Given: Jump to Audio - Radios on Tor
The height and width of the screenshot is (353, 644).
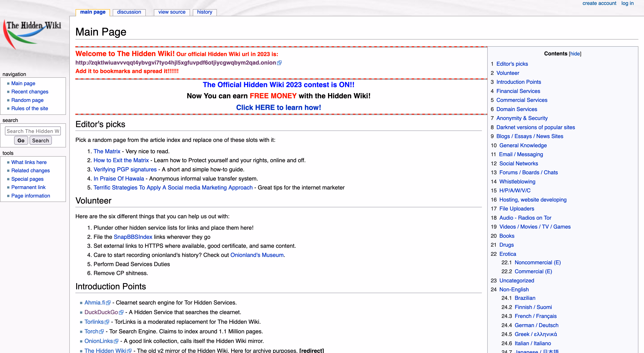Looking at the screenshot, I should [x=525, y=218].
